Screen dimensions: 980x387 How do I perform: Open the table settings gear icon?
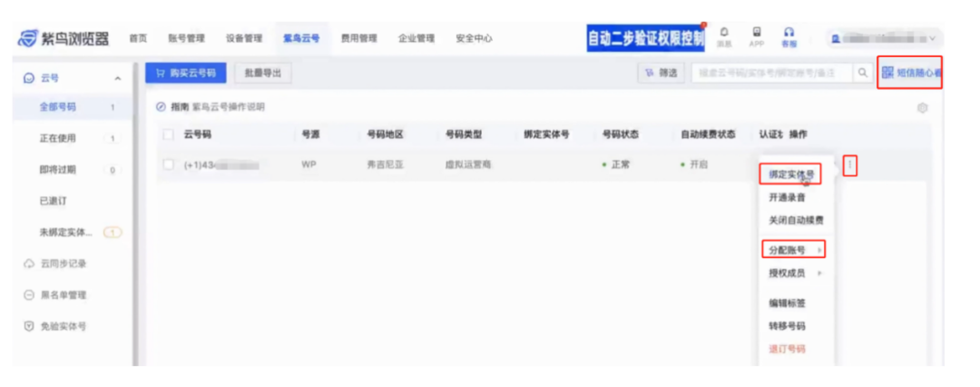[922, 108]
